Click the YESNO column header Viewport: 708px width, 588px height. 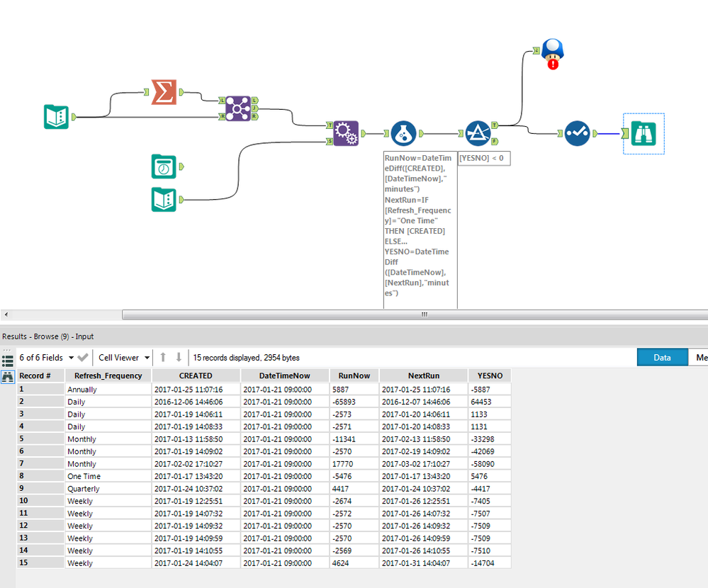(490, 375)
